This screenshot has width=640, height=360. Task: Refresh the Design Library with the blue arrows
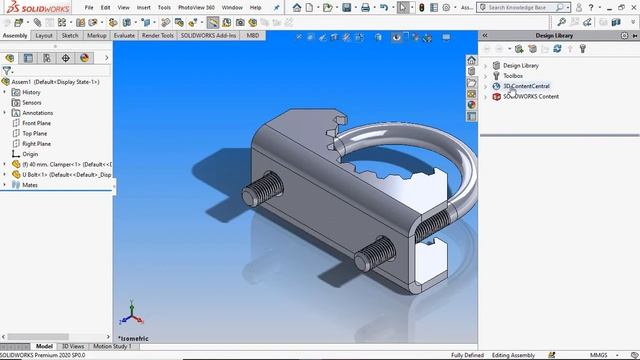(x=557, y=49)
